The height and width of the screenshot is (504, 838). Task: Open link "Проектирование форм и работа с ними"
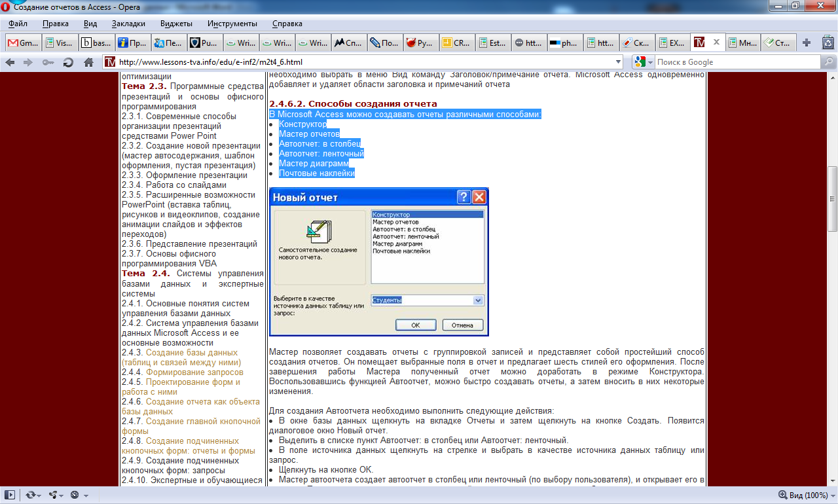pyautogui.click(x=181, y=387)
